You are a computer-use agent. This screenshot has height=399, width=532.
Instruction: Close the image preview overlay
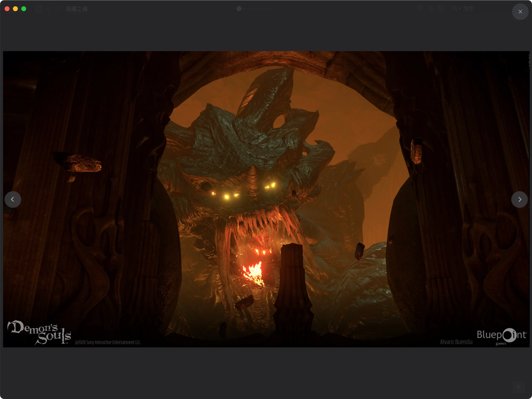pyautogui.click(x=520, y=12)
